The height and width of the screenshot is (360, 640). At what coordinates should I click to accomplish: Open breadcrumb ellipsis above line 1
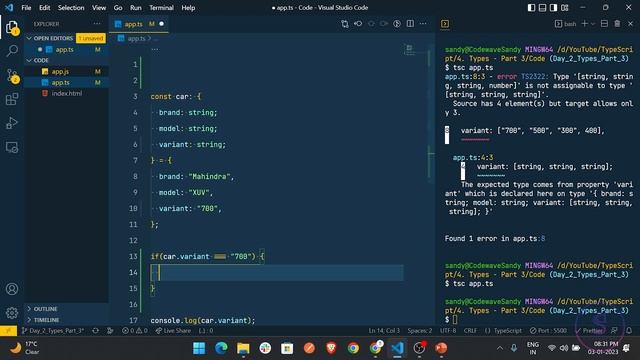click(x=155, y=49)
